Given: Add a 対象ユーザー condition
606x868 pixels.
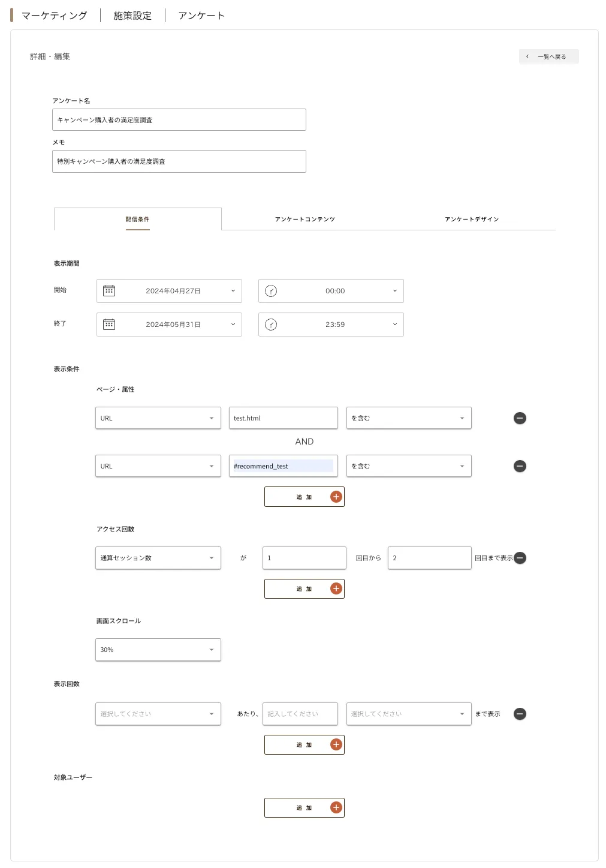Looking at the screenshot, I should point(304,807).
